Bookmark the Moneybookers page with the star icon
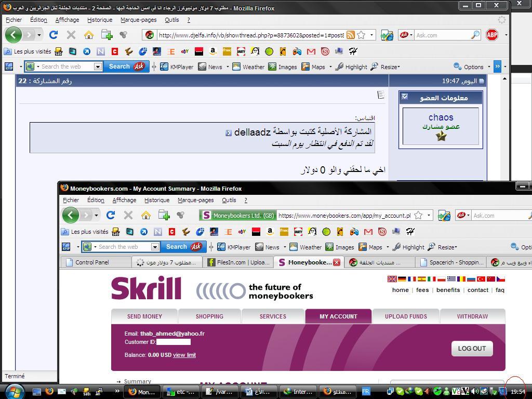Screen dimensions: 532x399 click(418, 216)
